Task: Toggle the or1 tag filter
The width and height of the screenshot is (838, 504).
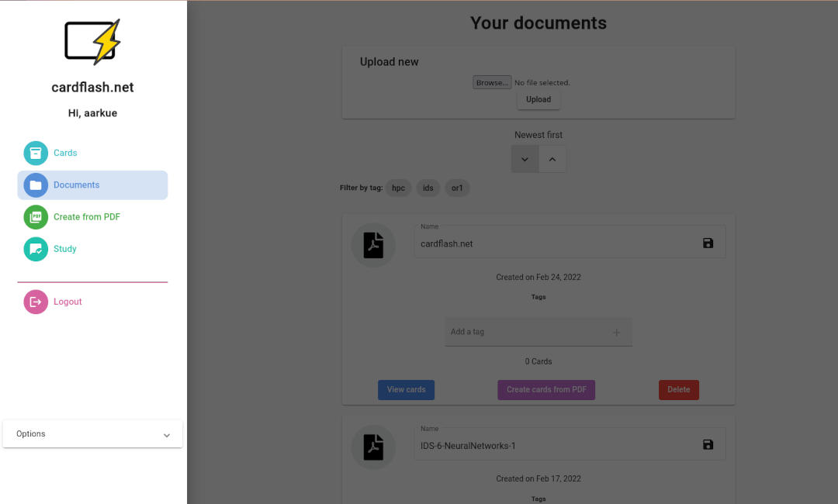Action: pos(457,188)
